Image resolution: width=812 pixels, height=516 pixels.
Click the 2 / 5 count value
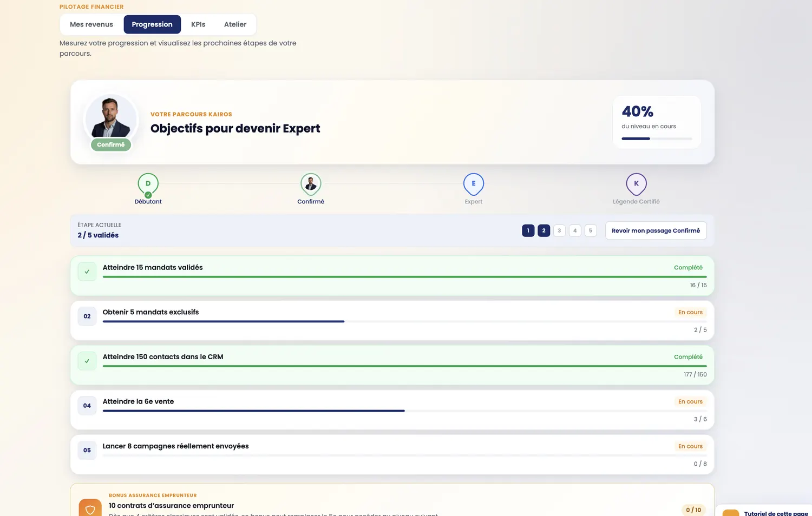click(700, 330)
